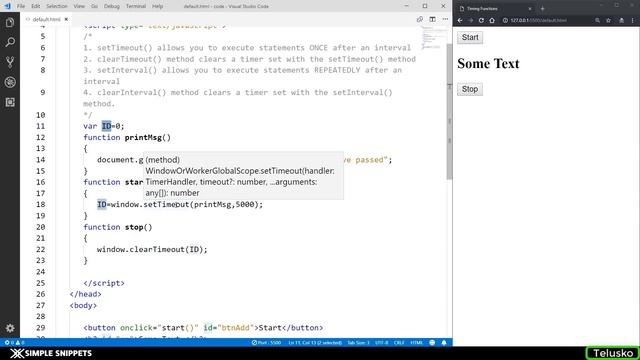Select the default.html editor tab
The width and height of the screenshot is (640, 360).
point(46,19)
